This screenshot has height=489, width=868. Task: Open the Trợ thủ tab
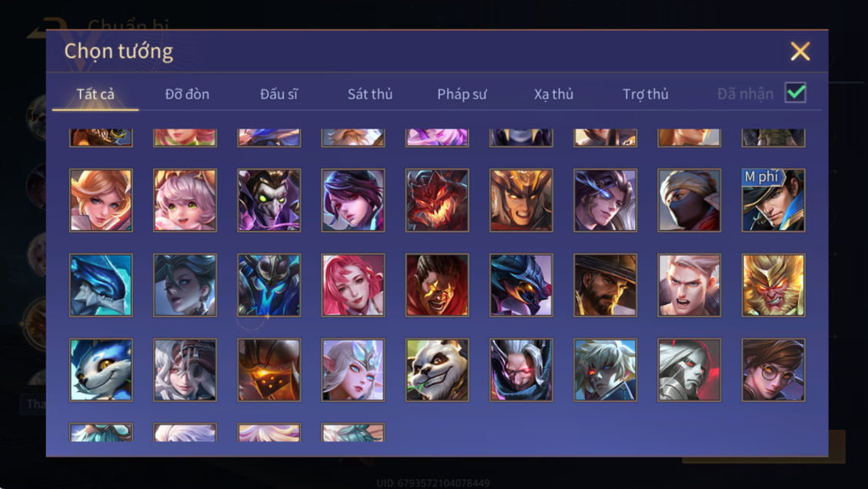pos(646,94)
